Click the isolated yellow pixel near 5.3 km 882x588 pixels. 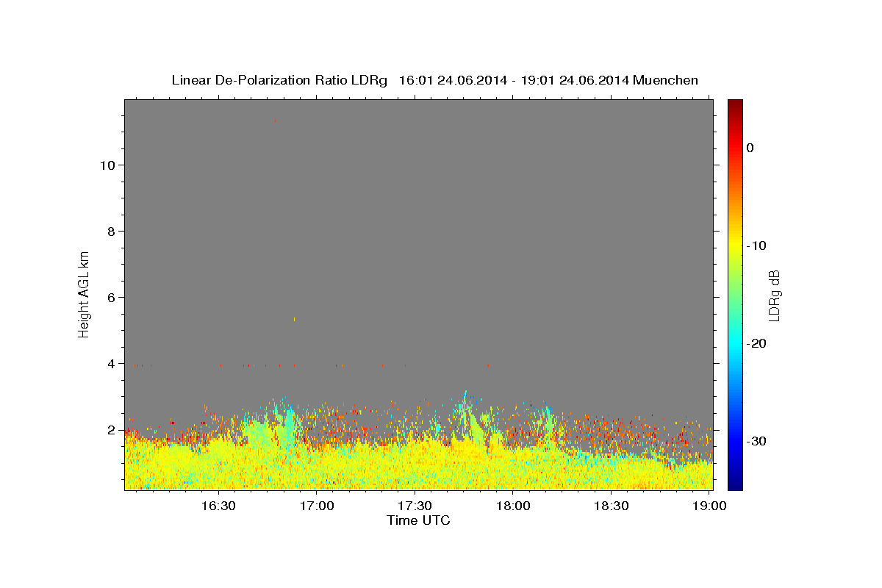(x=294, y=319)
